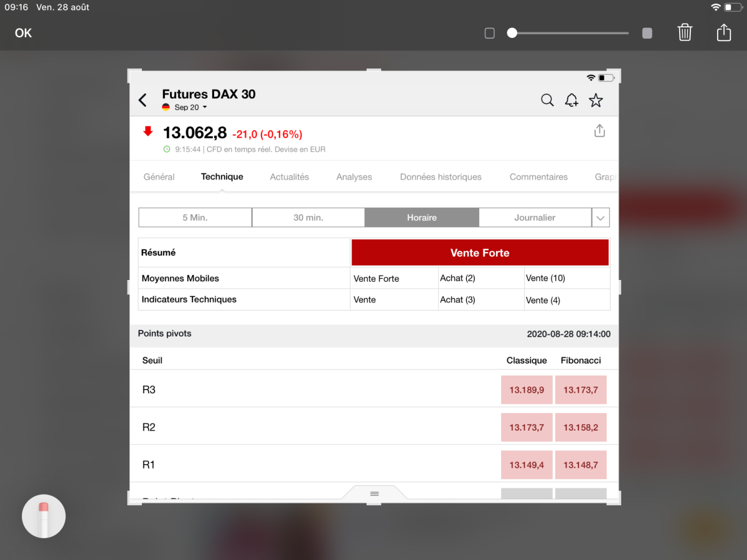The width and height of the screenshot is (747, 560).
Task: Tap the Indicateurs Techniques row label
Action: click(x=189, y=299)
